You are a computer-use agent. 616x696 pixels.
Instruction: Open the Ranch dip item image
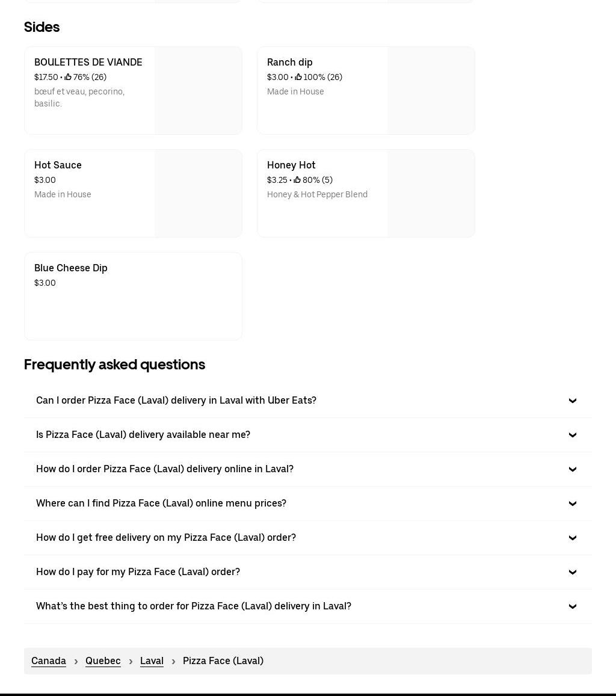point(431,91)
